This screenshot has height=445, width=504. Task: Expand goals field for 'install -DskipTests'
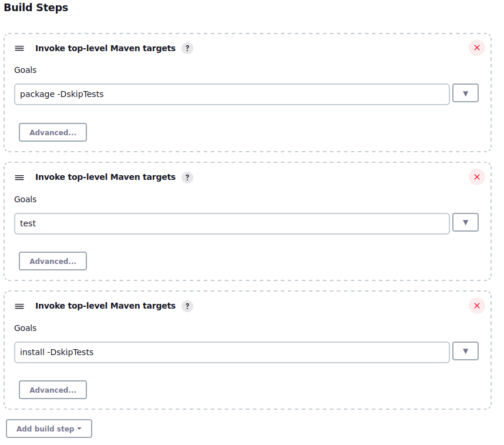point(465,351)
